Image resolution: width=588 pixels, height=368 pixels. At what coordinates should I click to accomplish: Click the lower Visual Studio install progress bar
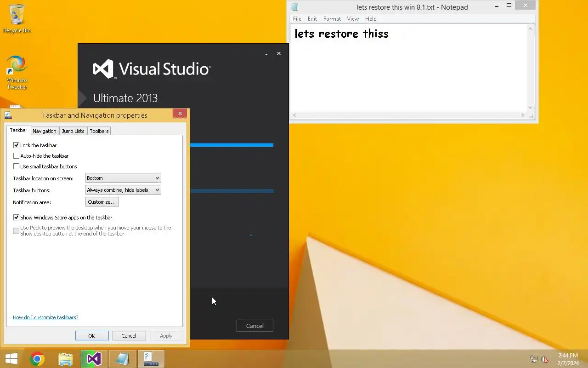tap(232, 191)
